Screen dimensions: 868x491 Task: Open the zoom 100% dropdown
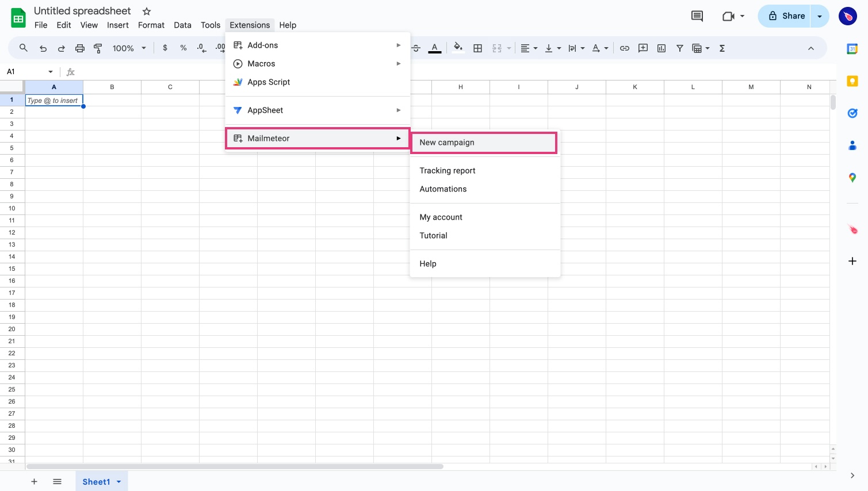click(x=129, y=48)
